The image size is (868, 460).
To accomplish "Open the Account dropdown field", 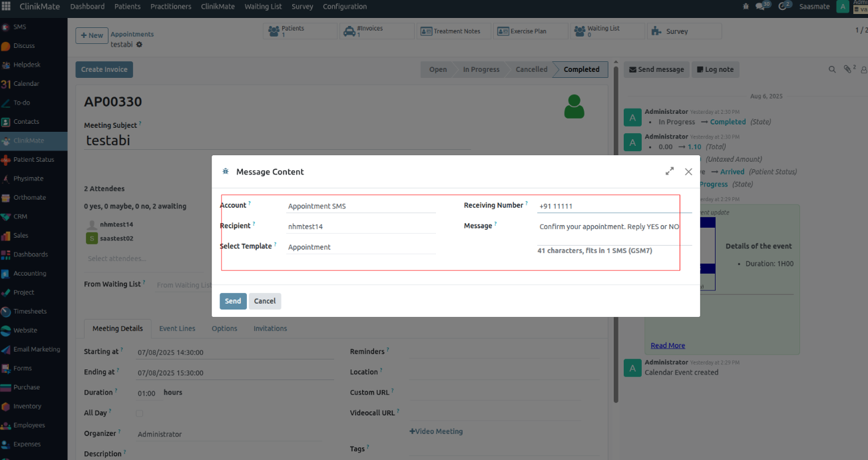I will (361, 206).
